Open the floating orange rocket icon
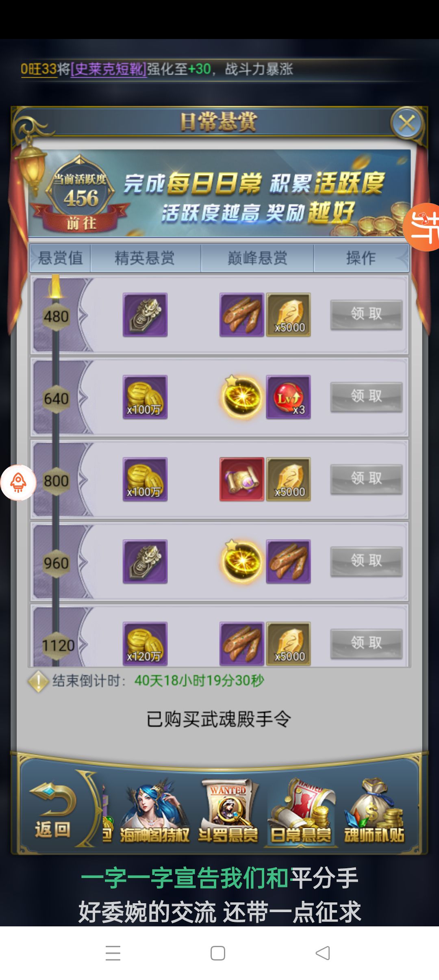Viewport: 439px width, 980px height. click(18, 482)
